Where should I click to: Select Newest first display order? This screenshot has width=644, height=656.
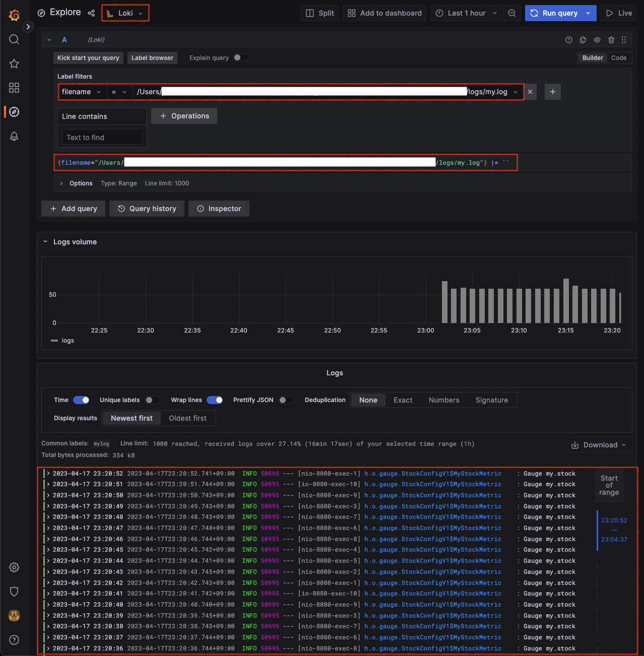[132, 418]
